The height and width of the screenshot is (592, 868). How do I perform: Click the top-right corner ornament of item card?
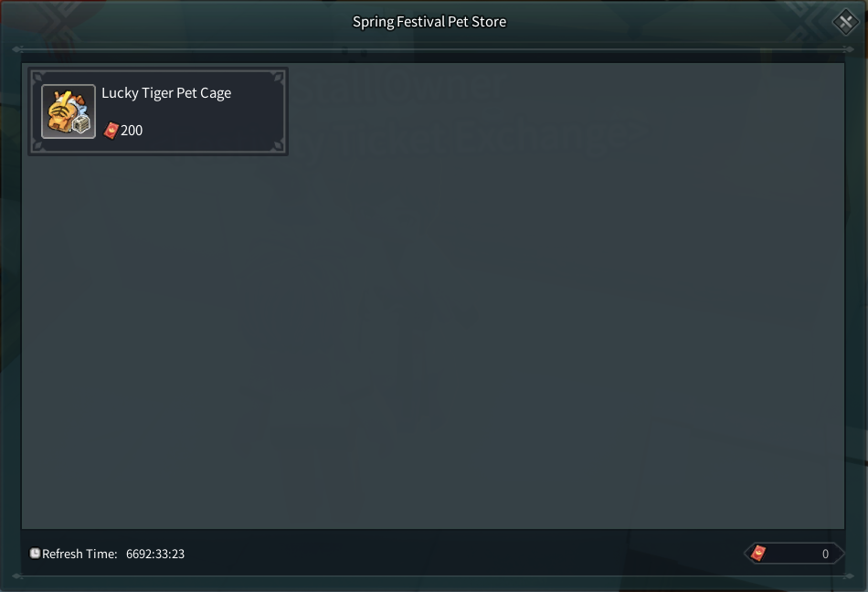(x=279, y=78)
